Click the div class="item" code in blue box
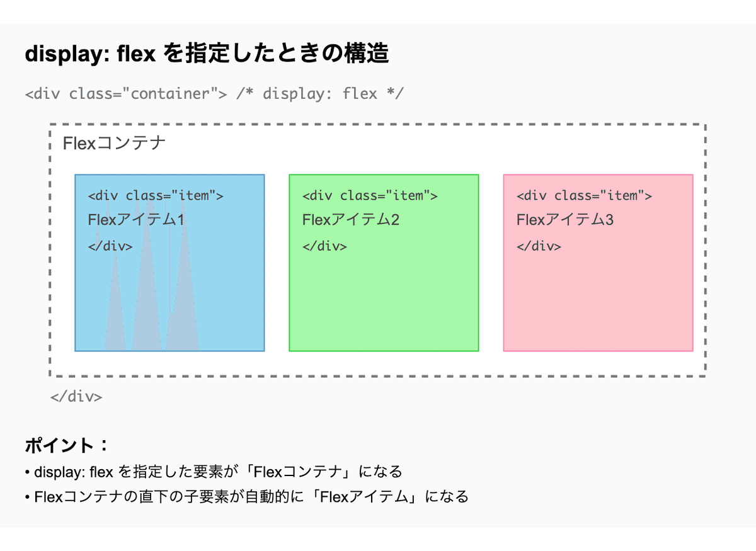The width and height of the screenshot is (756, 551). [x=156, y=195]
